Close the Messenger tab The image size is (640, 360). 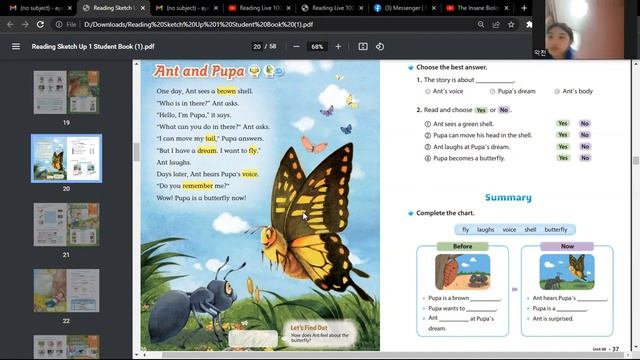433,8
